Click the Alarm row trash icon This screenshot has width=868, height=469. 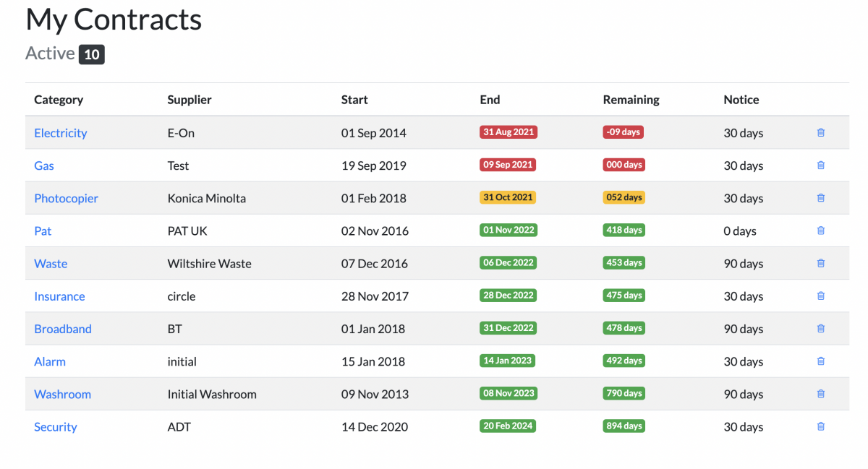pyautogui.click(x=821, y=361)
